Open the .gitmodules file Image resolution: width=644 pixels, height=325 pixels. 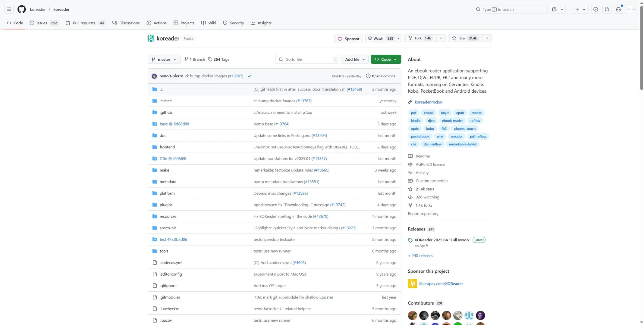[x=170, y=297]
